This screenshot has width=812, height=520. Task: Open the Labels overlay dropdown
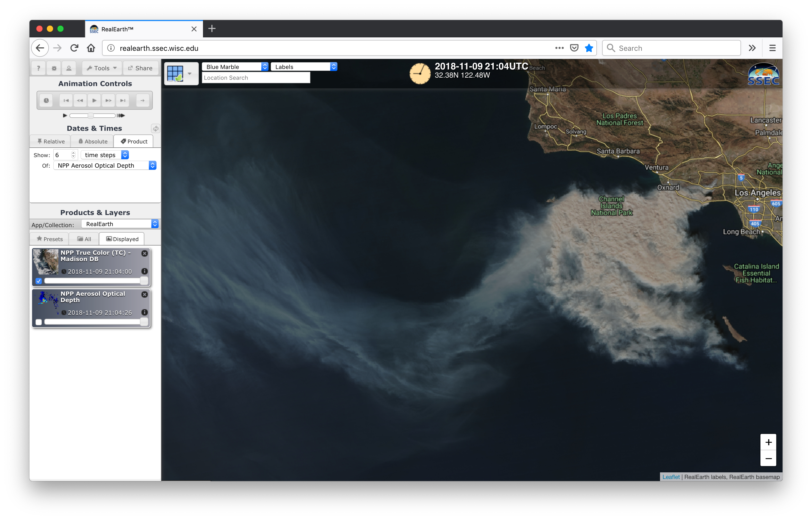coord(304,67)
